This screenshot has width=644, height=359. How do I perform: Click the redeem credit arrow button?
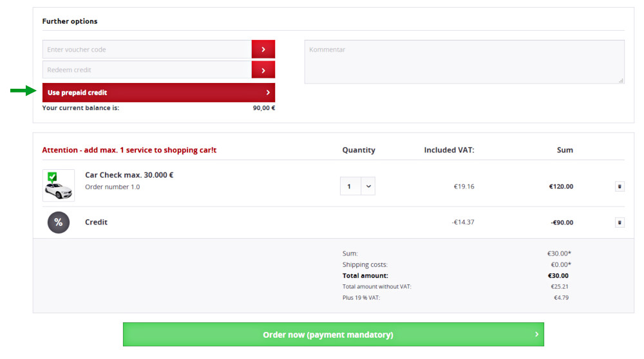(x=263, y=70)
